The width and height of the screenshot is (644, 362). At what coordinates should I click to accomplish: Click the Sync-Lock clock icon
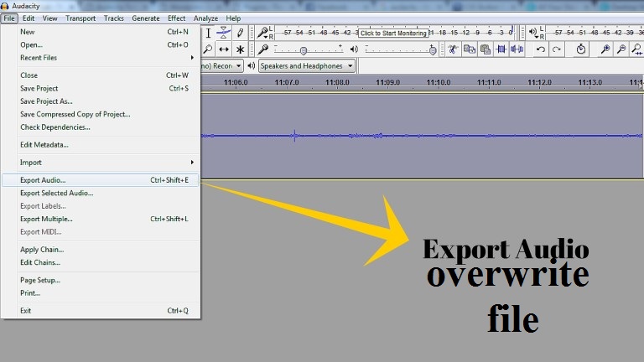(581, 49)
